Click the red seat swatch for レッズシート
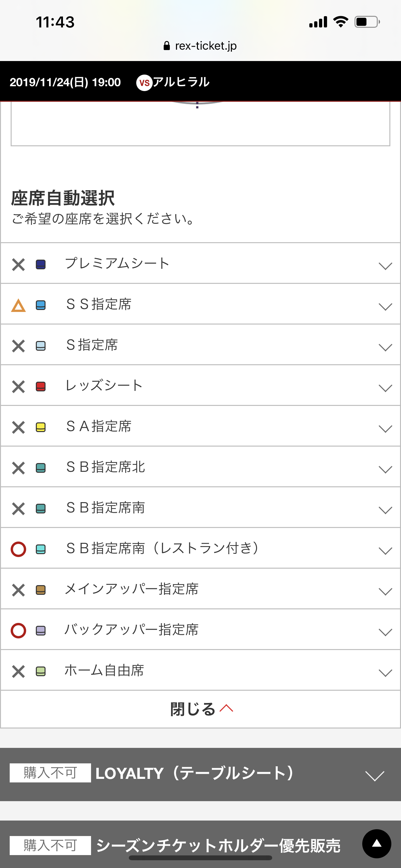 click(x=41, y=387)
